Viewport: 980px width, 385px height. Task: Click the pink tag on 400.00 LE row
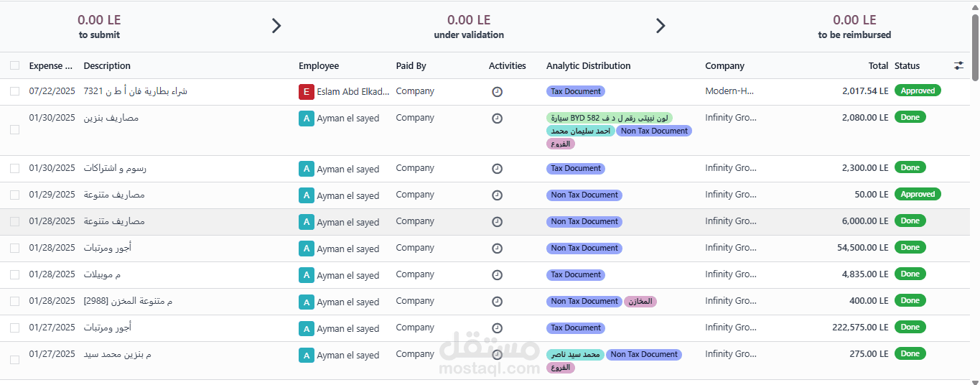point(640,302)
